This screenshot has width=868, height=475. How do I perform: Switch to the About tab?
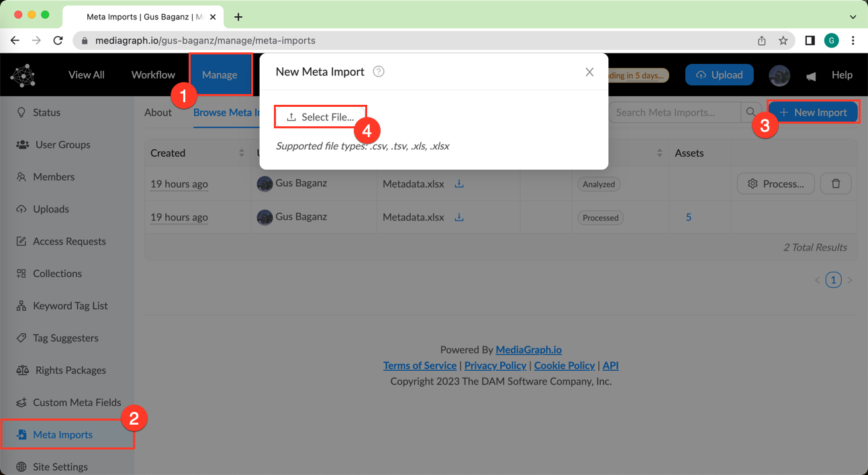point(158,112)
